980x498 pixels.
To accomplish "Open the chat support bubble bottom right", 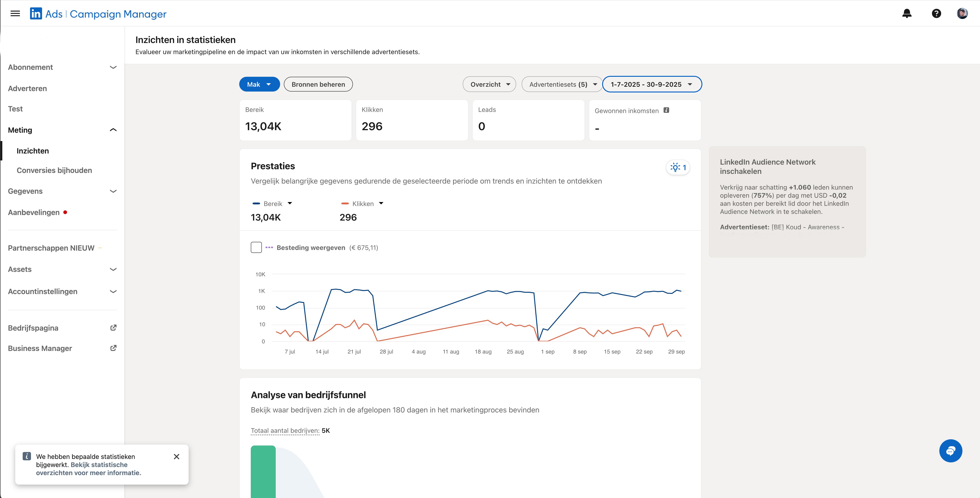I will pyautogui.click(x=951, y=451).
